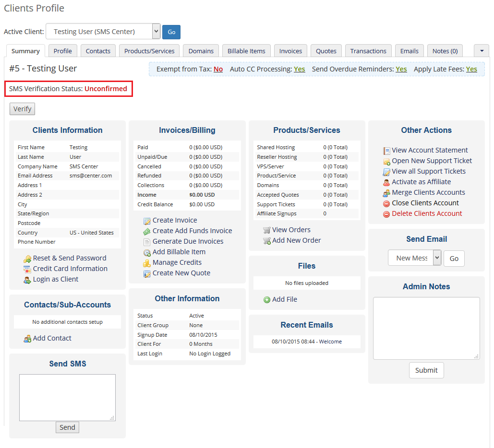Submit the Admin Notes
The height and width of the screenshot is (448, 494).
pos(426,371)
